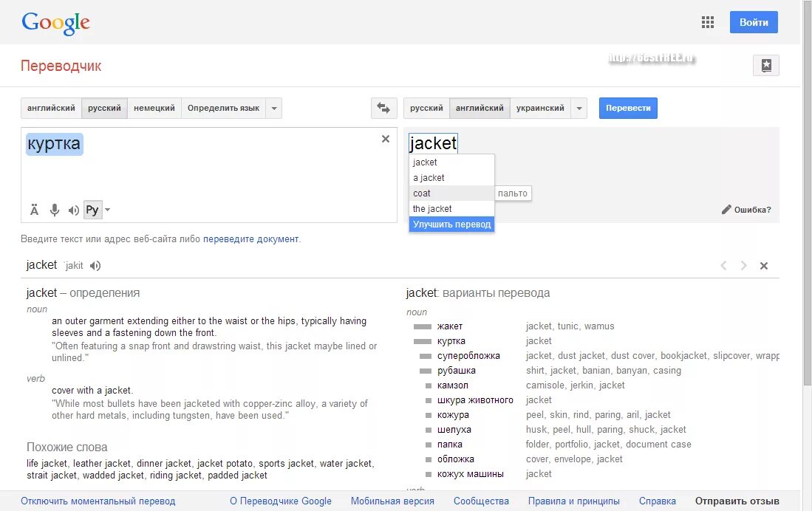Play pronunciation of jacket in dictionary
The height and width of the screenshot is (511, 812).
pyautogui.click(x=95, y=266)
